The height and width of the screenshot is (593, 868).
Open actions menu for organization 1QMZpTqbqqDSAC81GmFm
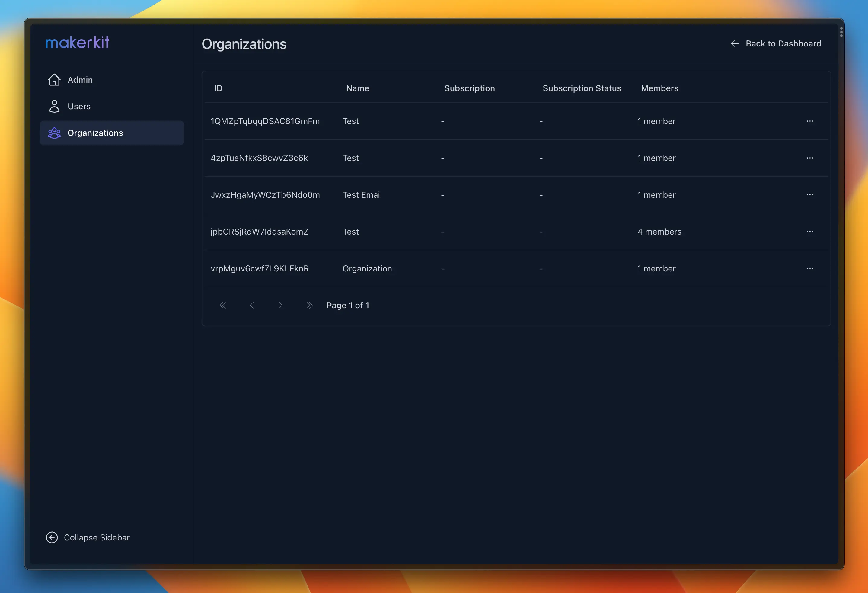click(x=810, y=121)
